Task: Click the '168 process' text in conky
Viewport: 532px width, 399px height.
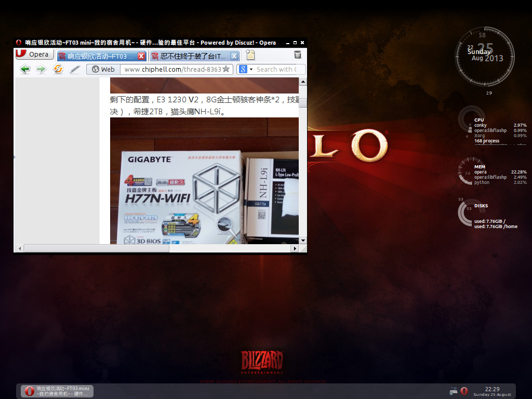Action: (x=487, y=141)
